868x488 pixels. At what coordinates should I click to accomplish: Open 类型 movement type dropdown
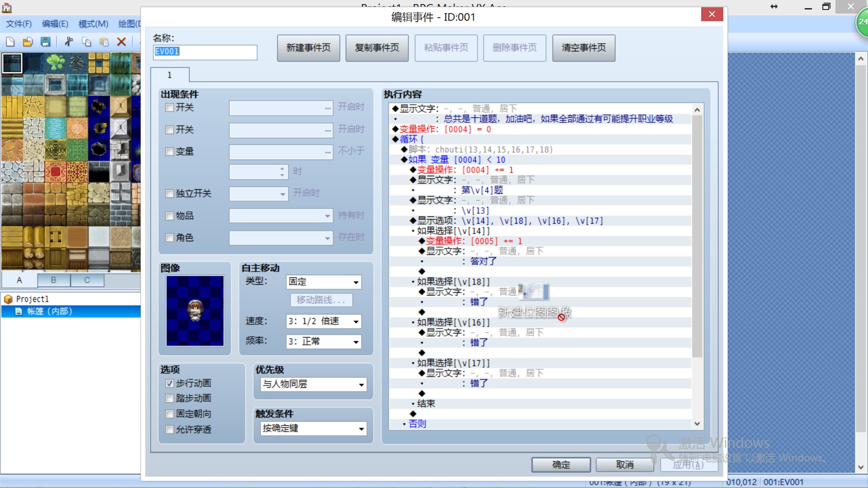tap(324, 282)
